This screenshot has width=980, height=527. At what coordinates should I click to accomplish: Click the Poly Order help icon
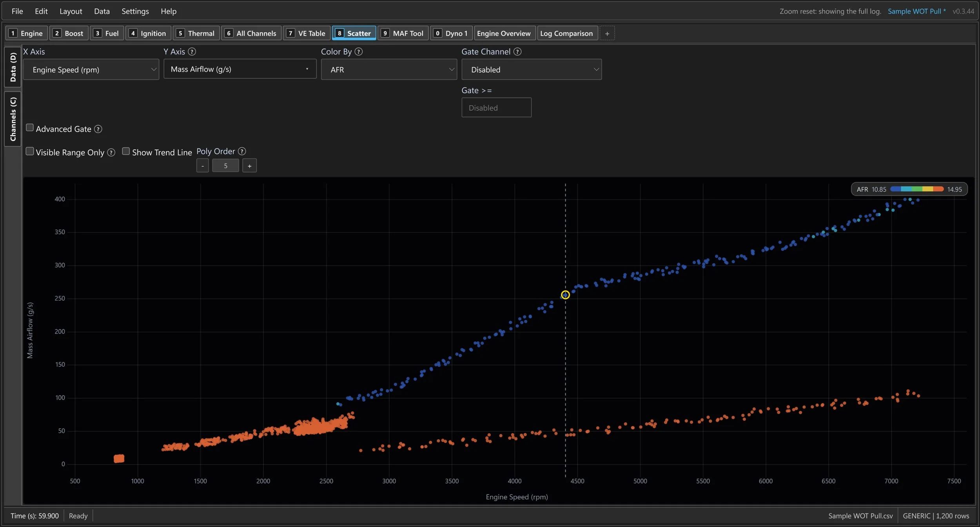242,151
